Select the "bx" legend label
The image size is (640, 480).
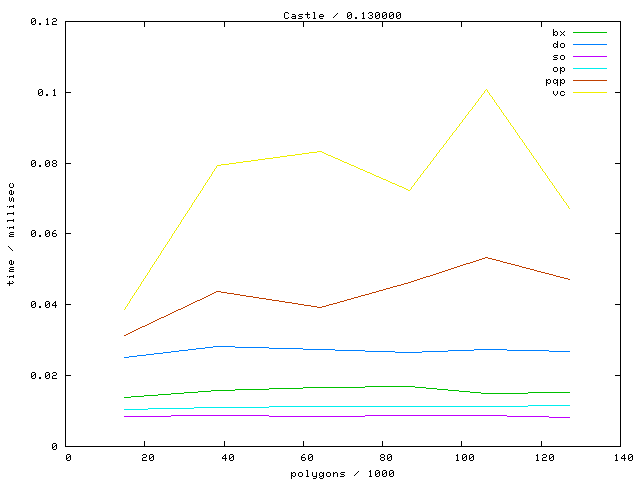pos(558,33)
